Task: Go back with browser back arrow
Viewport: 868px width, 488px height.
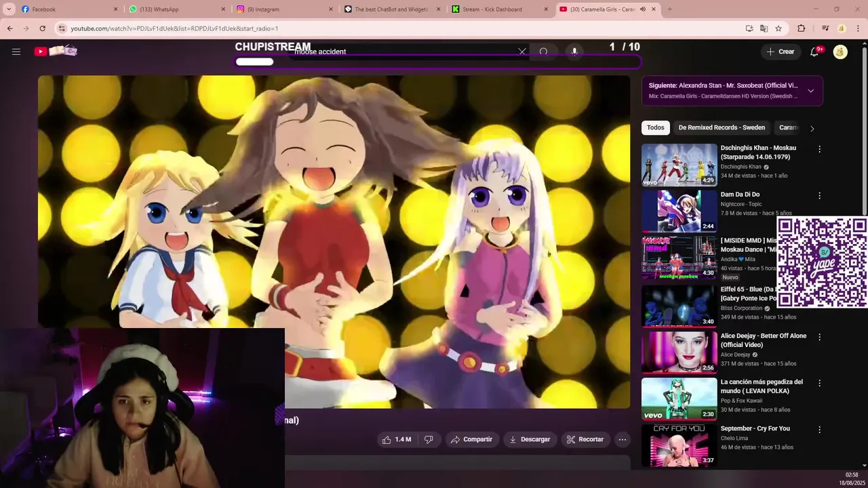Action: click(x=9, y=28)
